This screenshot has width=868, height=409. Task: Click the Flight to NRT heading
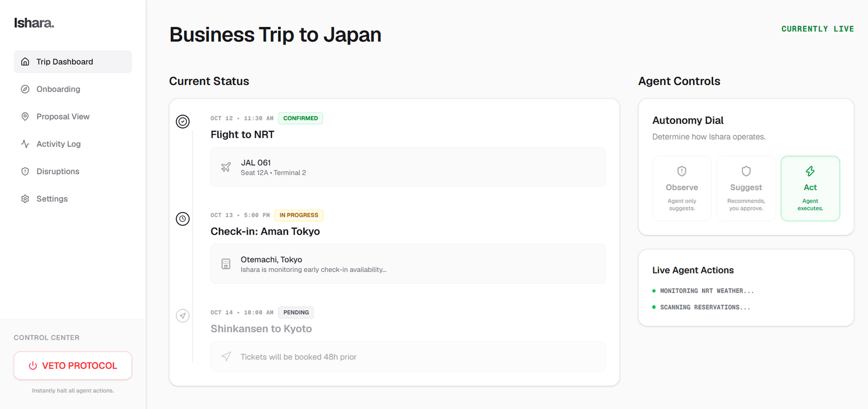pyautogui.click(x=243, y=135)
